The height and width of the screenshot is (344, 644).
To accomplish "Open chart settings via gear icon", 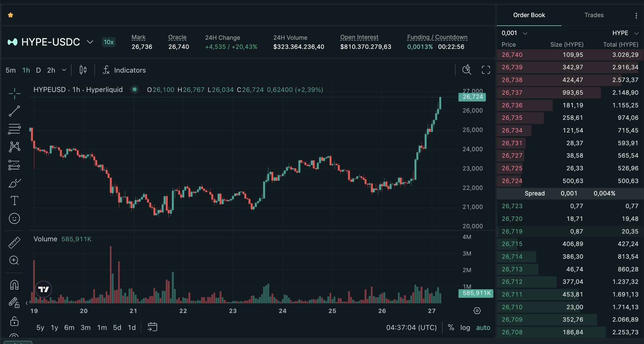I will click(x=477, y=311).
